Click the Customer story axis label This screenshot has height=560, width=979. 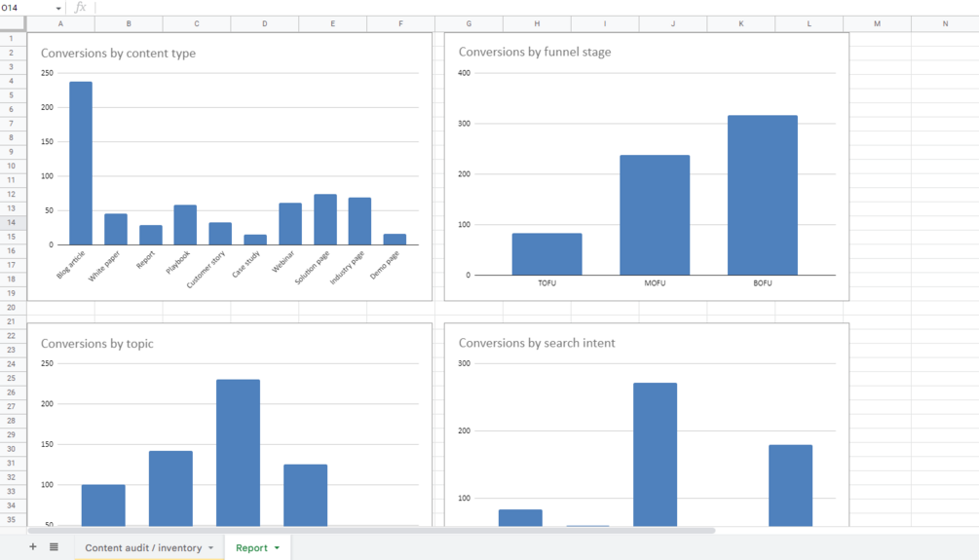207,270
